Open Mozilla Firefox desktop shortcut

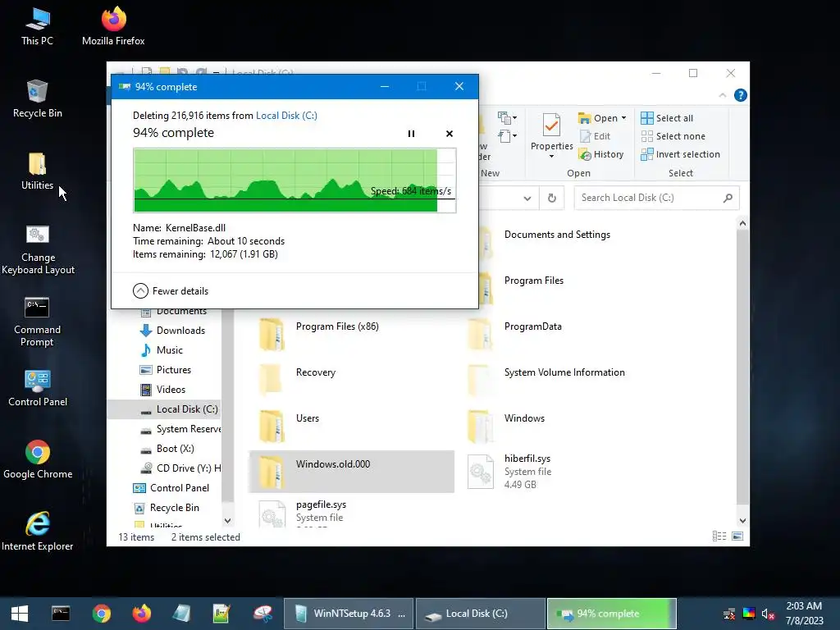tap(113, 27)
